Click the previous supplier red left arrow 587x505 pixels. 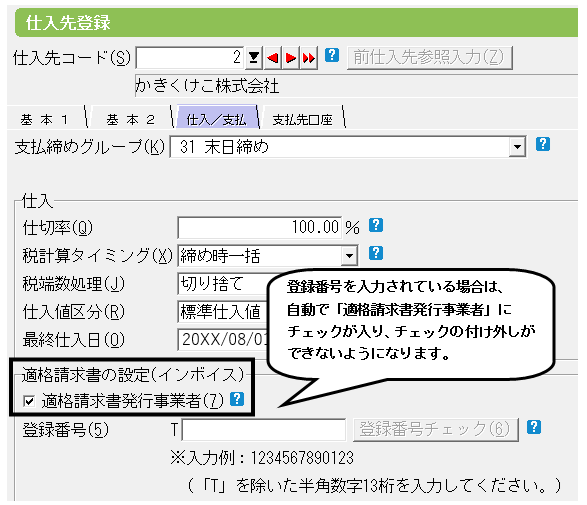pos(273,58)
